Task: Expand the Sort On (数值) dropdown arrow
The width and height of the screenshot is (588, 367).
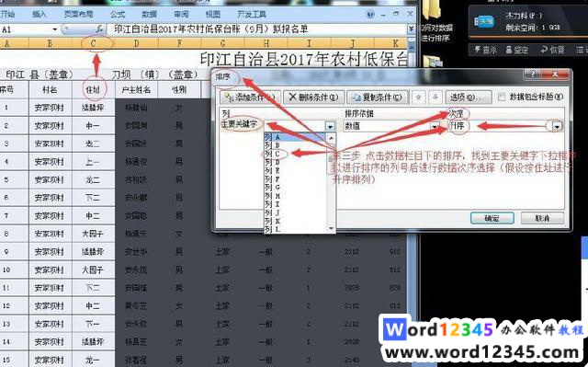Action: click(435, 126)
